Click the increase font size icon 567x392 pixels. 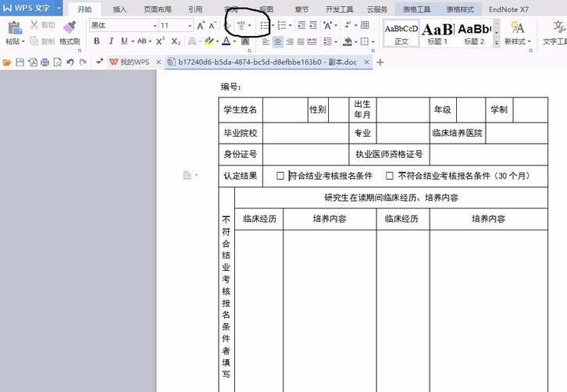[201, 26]
